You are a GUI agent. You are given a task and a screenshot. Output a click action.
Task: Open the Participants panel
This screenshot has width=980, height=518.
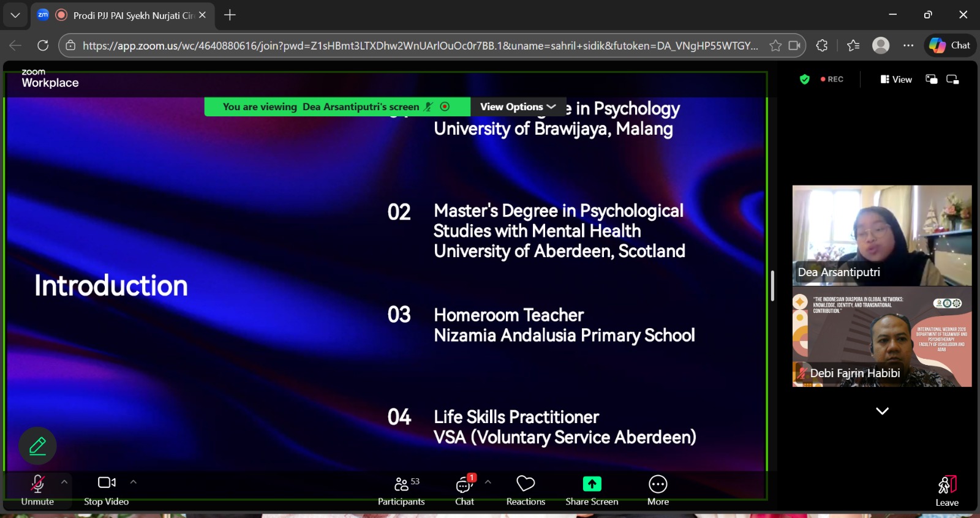401,491
